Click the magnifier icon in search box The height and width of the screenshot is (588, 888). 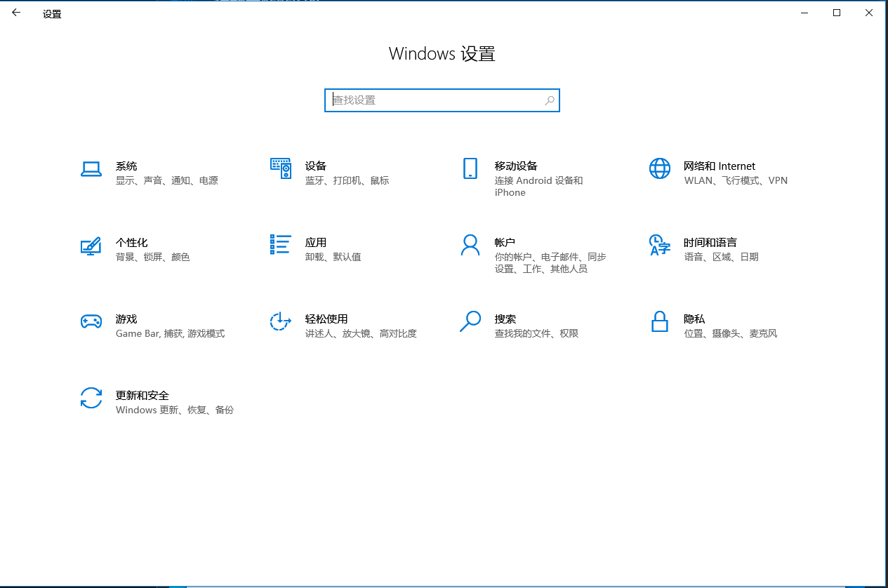tap(550, 100)
